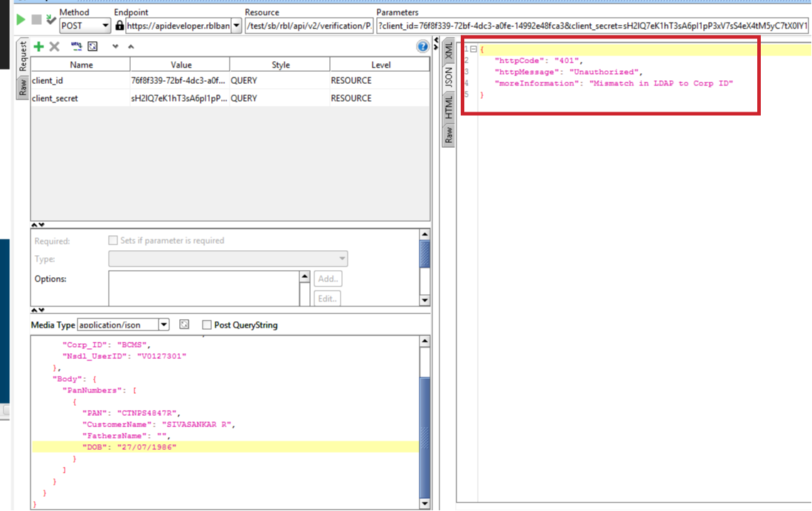
Task: Toggle splitter arrow between request and response
Action: click(436, 43)
